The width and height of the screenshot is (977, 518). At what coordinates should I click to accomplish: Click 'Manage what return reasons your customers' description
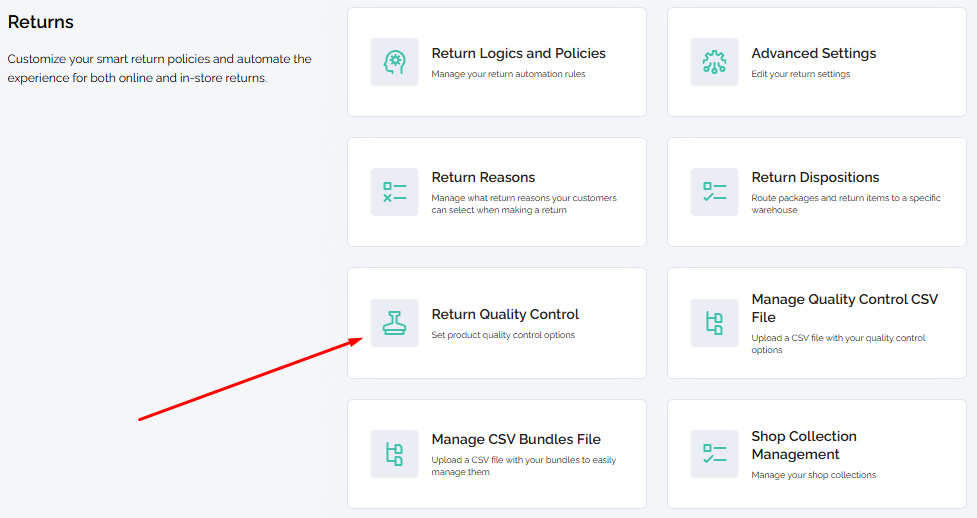click(524, 204)
